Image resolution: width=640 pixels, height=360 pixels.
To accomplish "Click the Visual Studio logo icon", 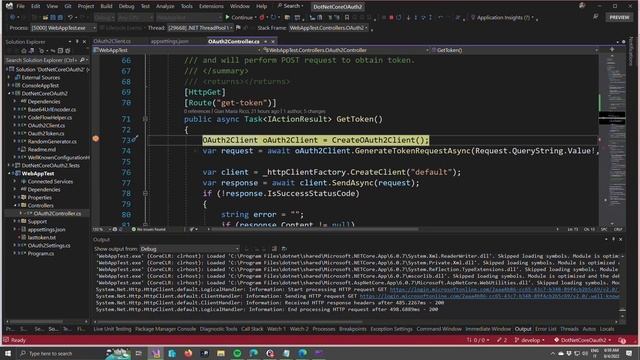I will click(9, 6).
